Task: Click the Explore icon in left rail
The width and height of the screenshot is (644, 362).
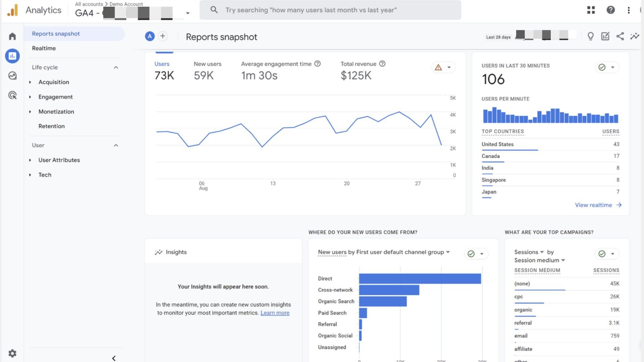Action: click(12, 76)
